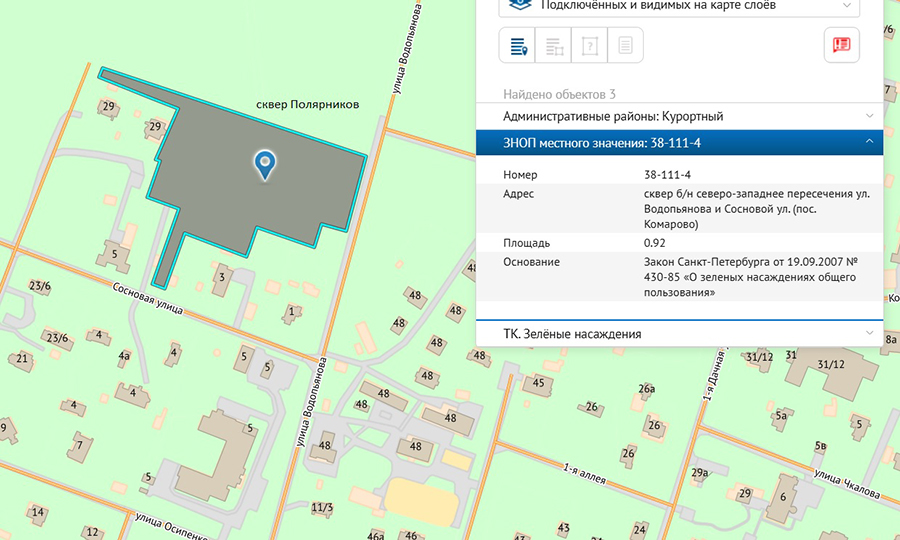Click building number 5а on map
The width and height of the screenshot is (900, 540).
(x=781, y=415)
